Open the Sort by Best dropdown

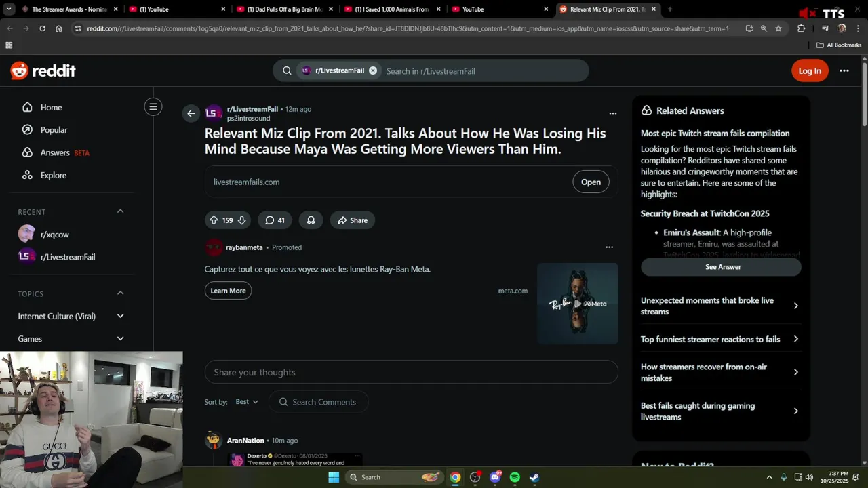coord(247,402)
